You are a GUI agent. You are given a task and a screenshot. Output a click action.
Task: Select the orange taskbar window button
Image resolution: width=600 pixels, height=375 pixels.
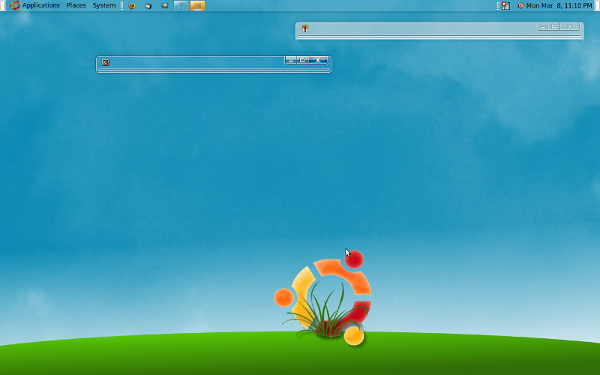(197, 6)
